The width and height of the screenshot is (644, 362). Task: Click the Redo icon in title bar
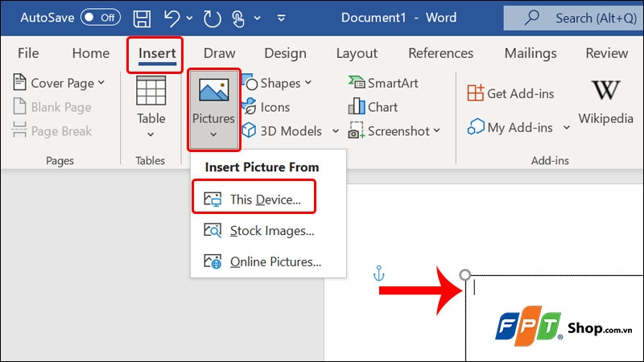[212, 17]
